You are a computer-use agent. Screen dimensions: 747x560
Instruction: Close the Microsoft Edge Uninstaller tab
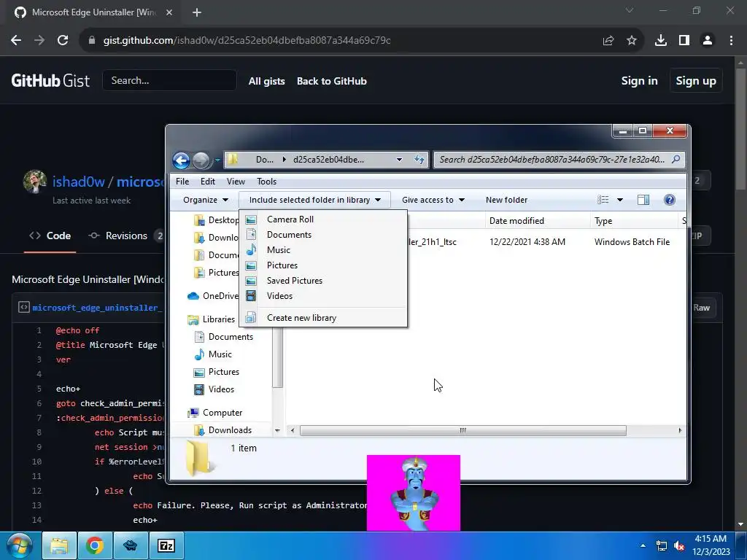pos(169,12)
